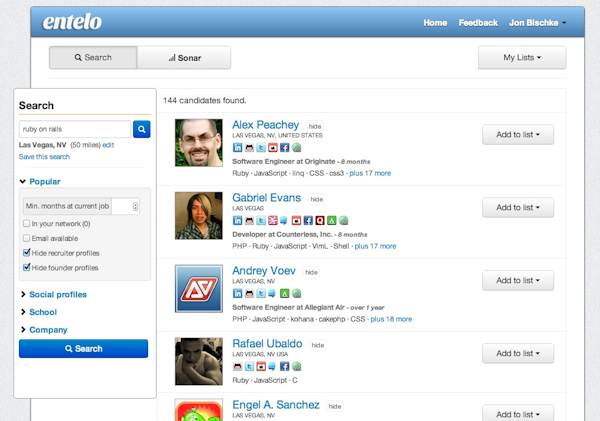This screenshot has height=421, width=600.
Task: Toggle 'In your network (0)' checkbox
Action: (26, 223)
